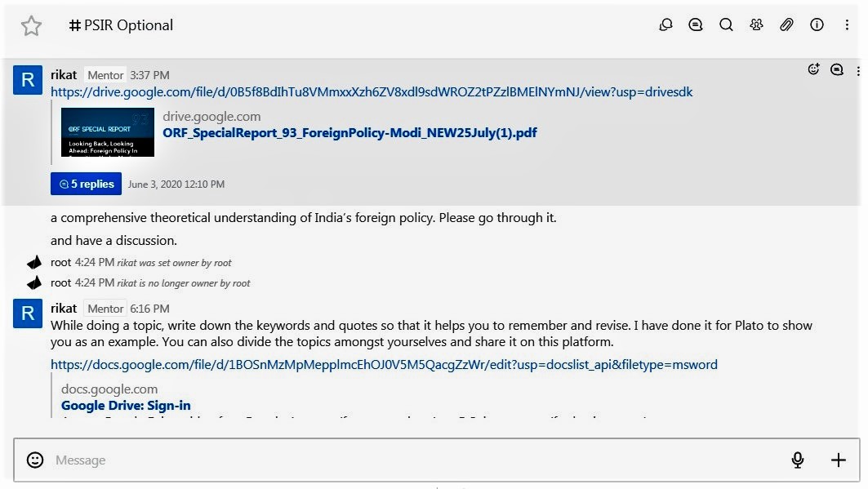The image size is (868, 489).
Task: Open the drive.google.com file URL
Action: (372, 92)
